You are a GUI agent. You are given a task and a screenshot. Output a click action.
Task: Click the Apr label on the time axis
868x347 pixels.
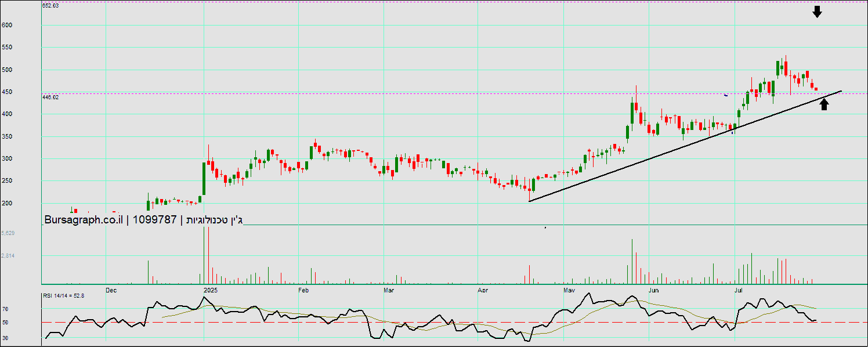pos(482,290)
